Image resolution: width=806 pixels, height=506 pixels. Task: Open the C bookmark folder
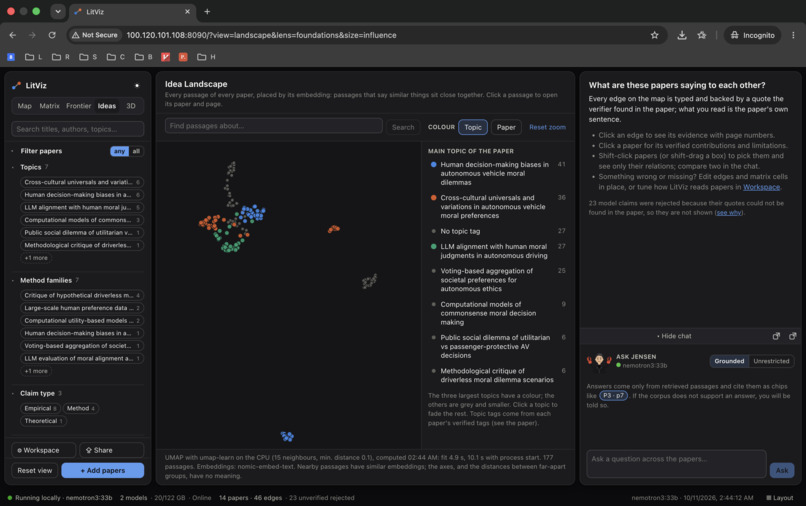tap(116, 57)
